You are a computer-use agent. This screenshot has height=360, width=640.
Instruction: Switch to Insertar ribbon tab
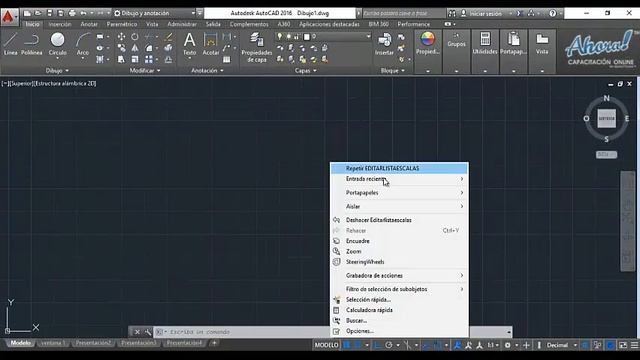(60, 24)
